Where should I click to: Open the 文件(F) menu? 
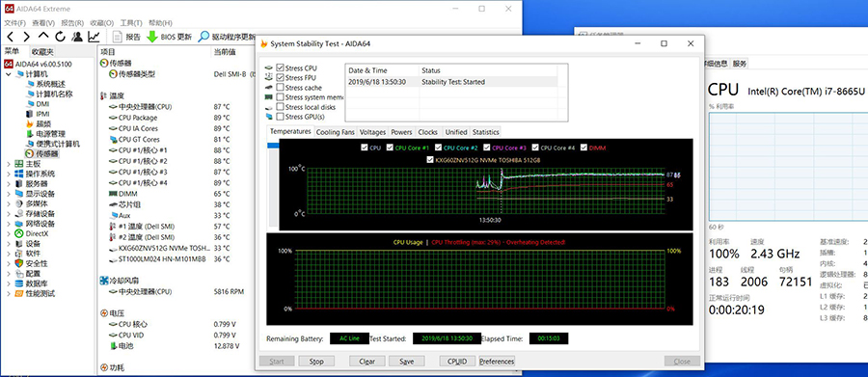(x=14, y=23)
